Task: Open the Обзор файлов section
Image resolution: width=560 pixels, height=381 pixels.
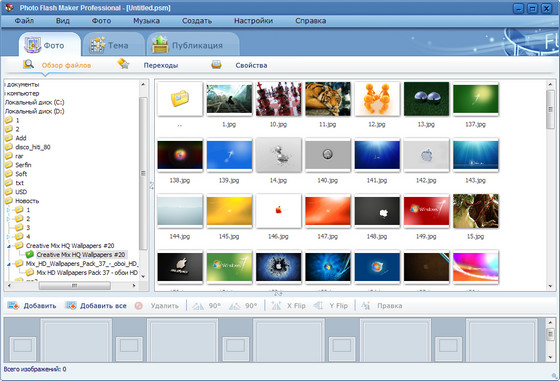Action: [x=66, y=65]
